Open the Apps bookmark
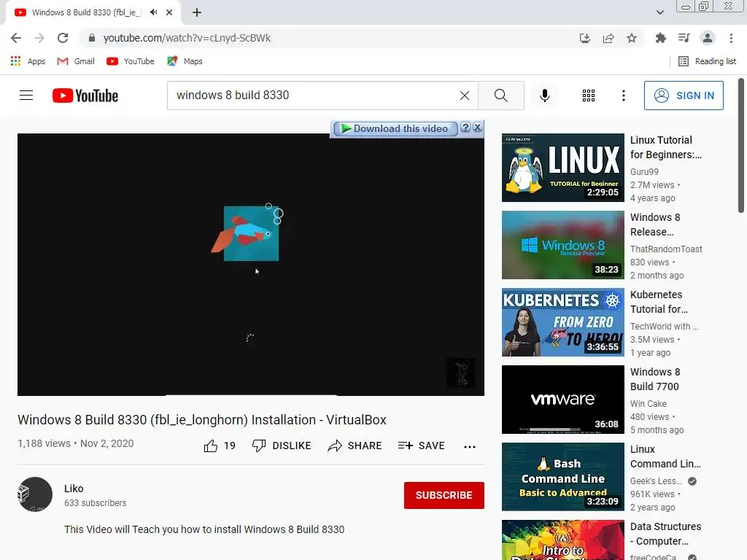This screenshot has width=747, height=560. (28, 61)
